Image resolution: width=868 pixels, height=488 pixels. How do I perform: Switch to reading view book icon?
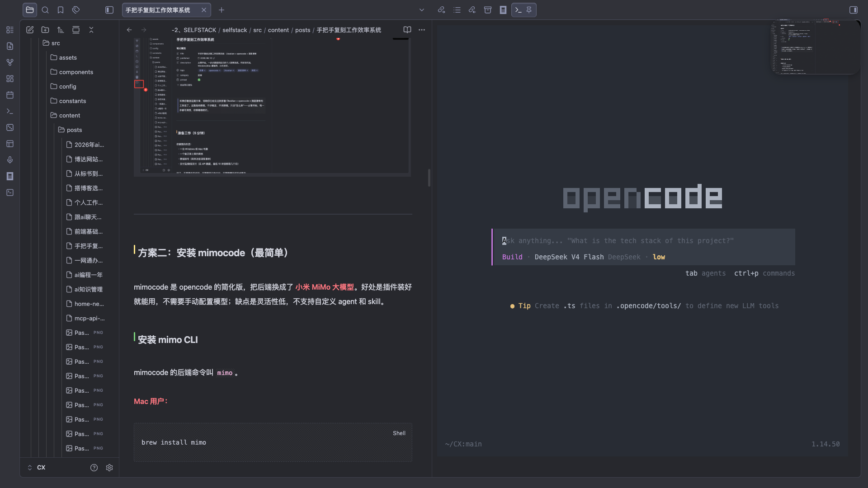(x=407, y=30)
